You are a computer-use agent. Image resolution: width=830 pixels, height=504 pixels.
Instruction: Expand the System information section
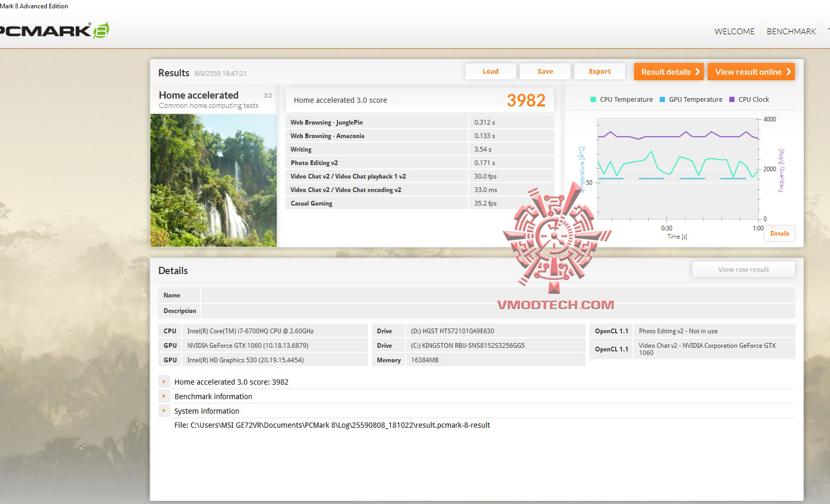164,411
